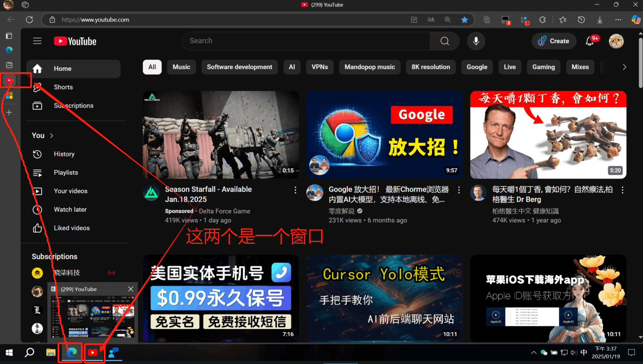Refresh the page in the browser
Screen dimensions: 643x364
(29, 19)
